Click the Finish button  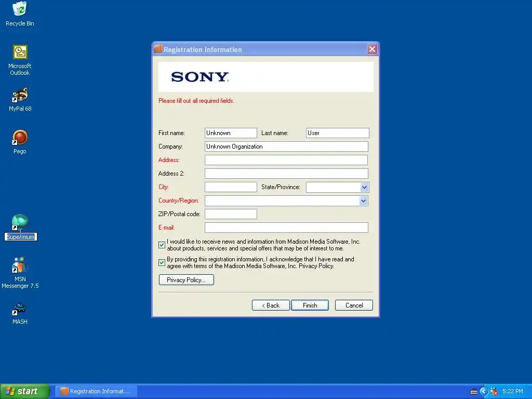pos(310,305)
